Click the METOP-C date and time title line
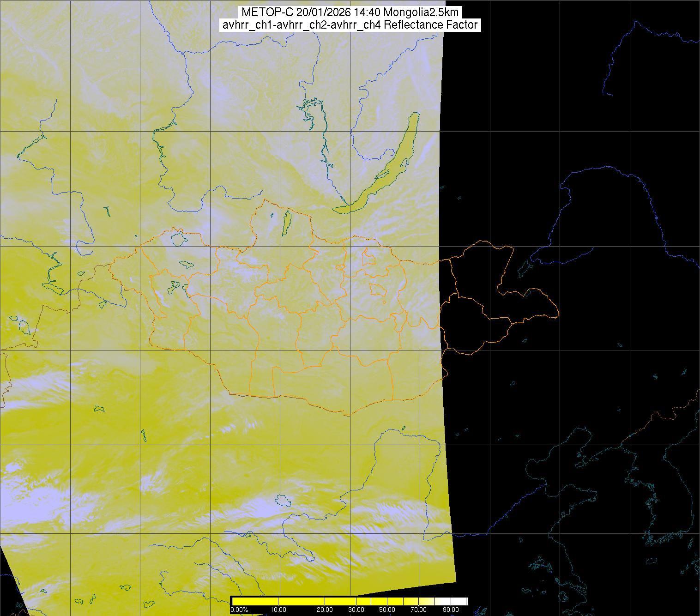Image resolution: width=700 pixels, height=616 pixels. (x=350, y=12)
